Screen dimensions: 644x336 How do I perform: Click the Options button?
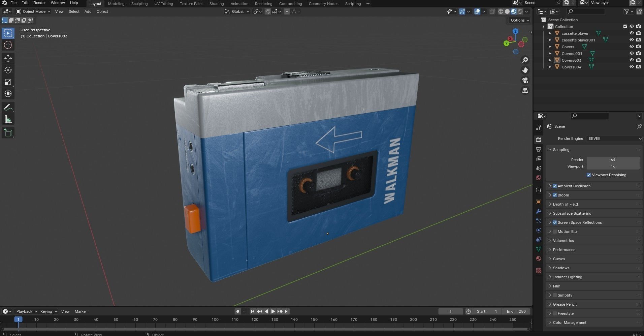point(520,20)
